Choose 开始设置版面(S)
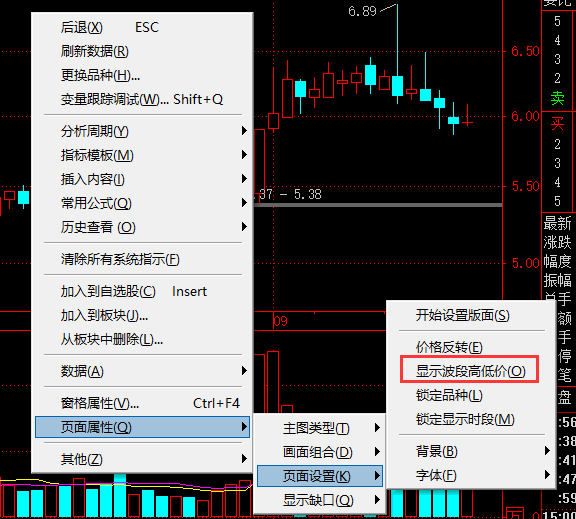The height and width of the screenshot is (519, 576). pos(471,315)
